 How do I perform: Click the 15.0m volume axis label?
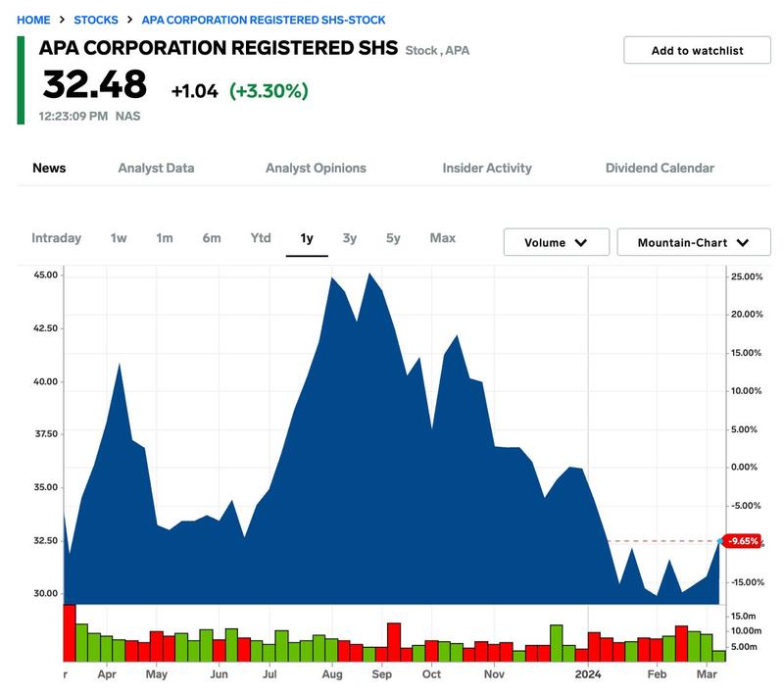(744, 616)
